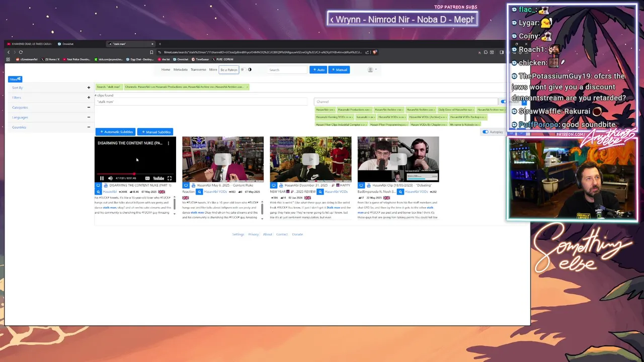Toggle closed captions in the video player

[x=147, y=178]
